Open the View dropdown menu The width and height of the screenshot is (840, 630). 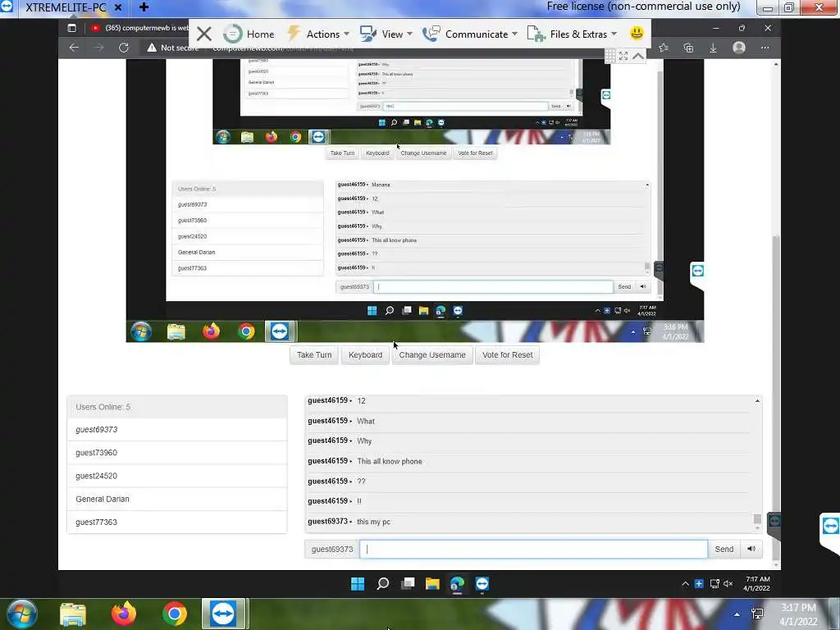386,34
